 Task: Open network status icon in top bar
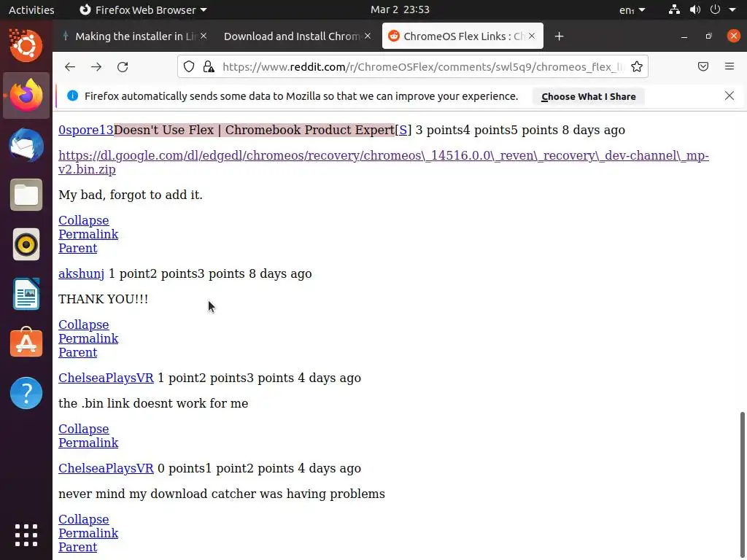674,9
